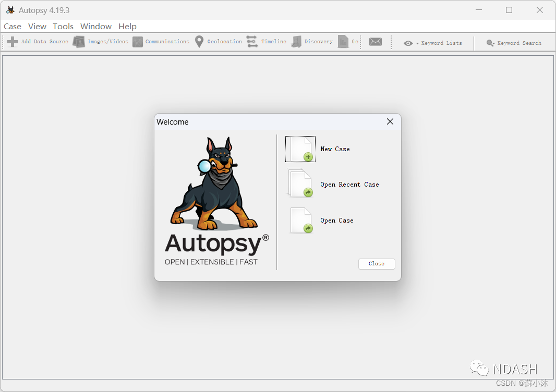The image size is (556, 392).
Task: Click the Open Recent Case label
Action: coord(349,185)
